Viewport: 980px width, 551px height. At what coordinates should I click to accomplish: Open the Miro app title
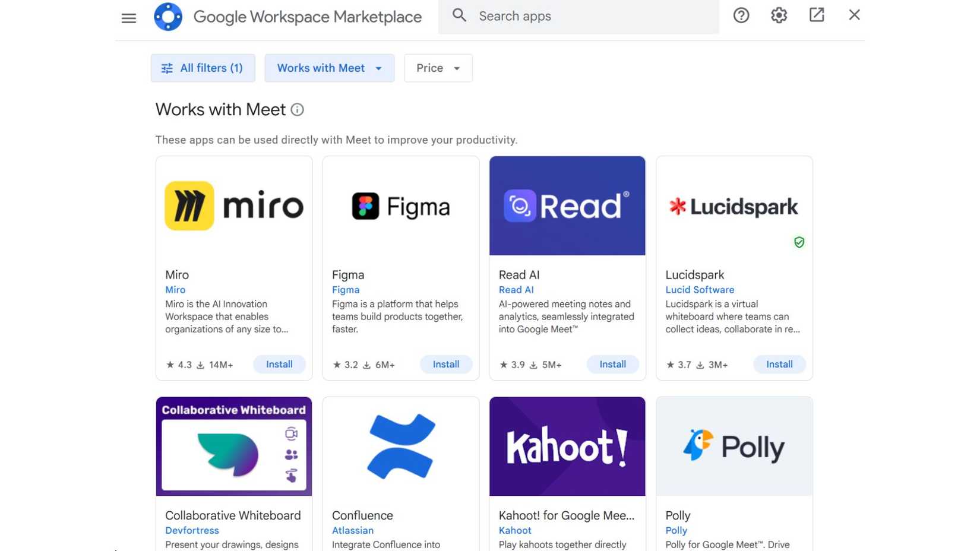[177, 275]
